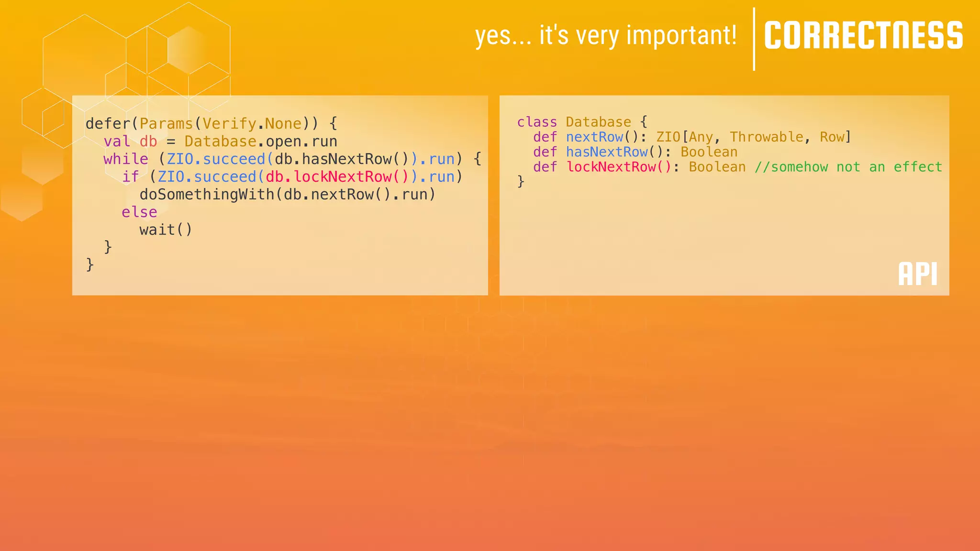Click the green '//somehow not an effect' comment
Viewport: 980px width, 551px height.
click(x=848, y=166)
